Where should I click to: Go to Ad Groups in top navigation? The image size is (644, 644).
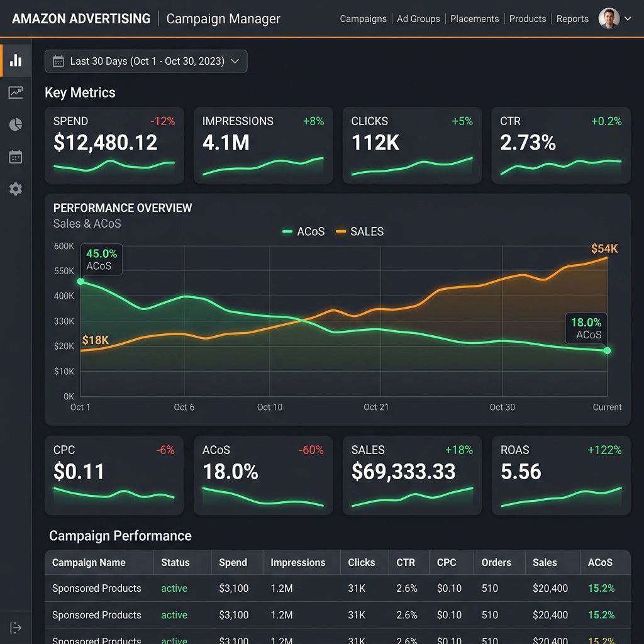418,19
